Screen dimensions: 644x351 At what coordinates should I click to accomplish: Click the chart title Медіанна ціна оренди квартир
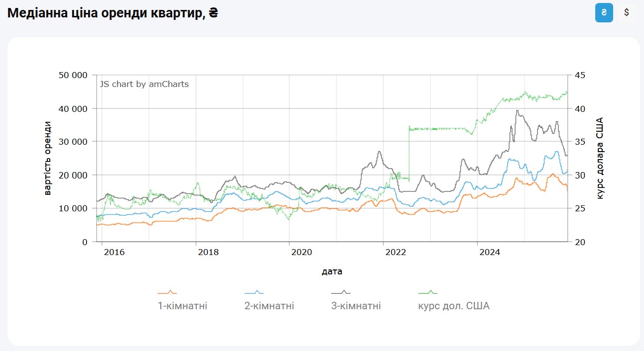[113, 13]
